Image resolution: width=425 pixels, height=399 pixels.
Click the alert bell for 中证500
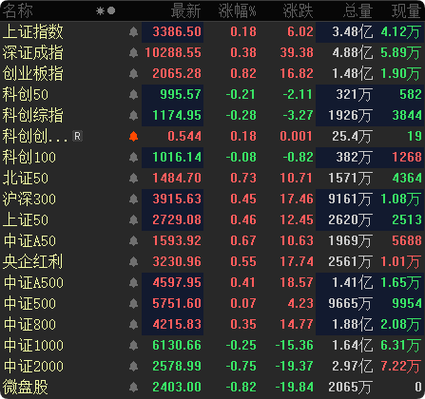(x=133, y=304)
